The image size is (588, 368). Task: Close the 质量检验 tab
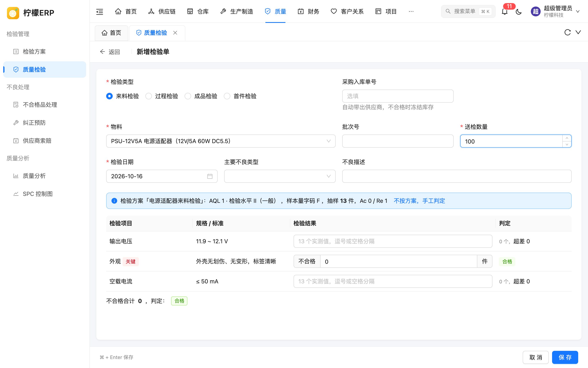click(175, 33)
